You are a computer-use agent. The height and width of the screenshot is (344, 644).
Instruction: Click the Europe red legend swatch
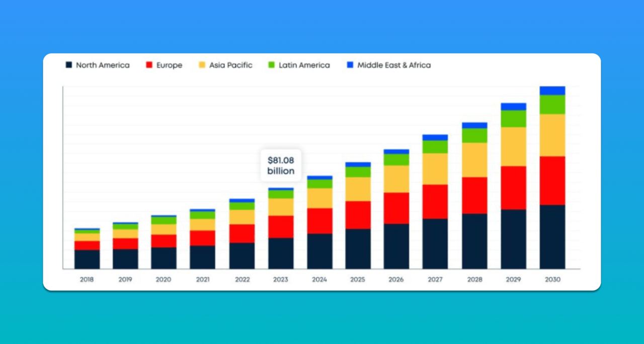(149, 65)
